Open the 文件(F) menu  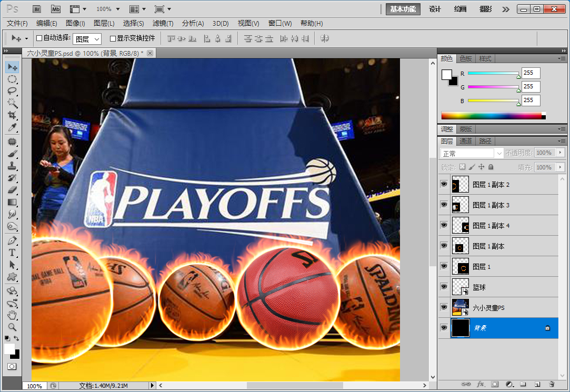pos(17,23)
